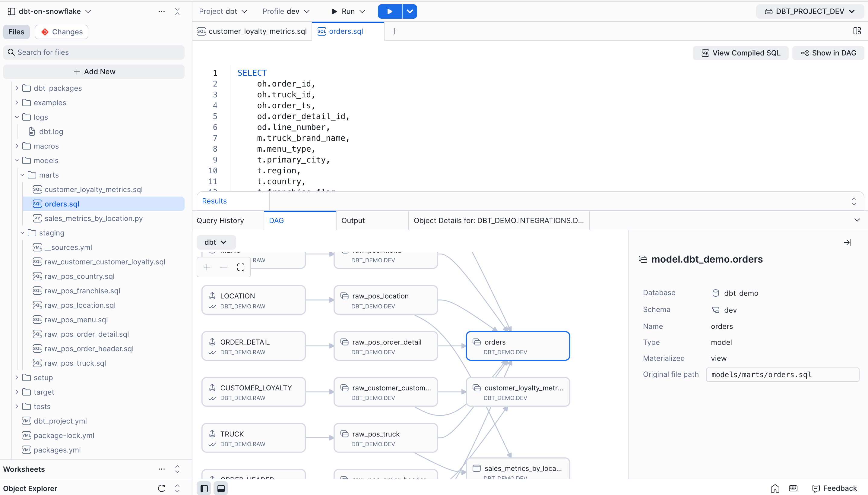Viewport: 868px width, 495px height.
Task: Zoom in on the DAG
Action: click(x=207, y=267)
